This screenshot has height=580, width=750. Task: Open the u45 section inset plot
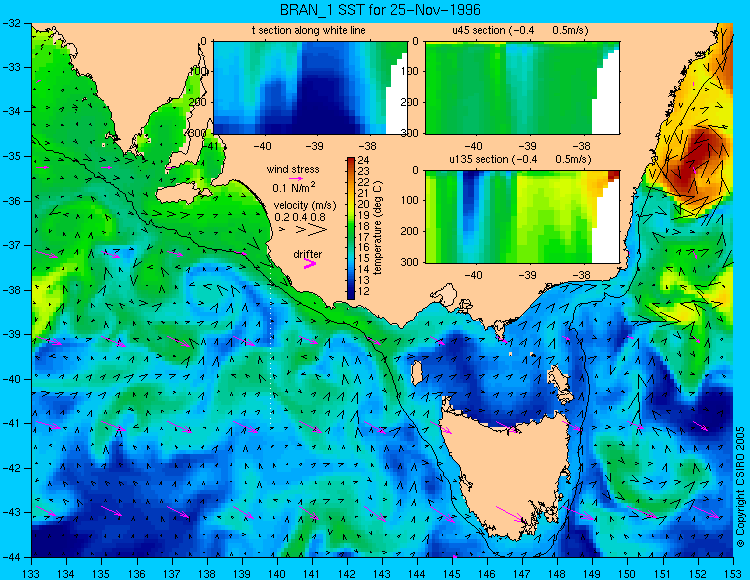click(x=522, y=88)
